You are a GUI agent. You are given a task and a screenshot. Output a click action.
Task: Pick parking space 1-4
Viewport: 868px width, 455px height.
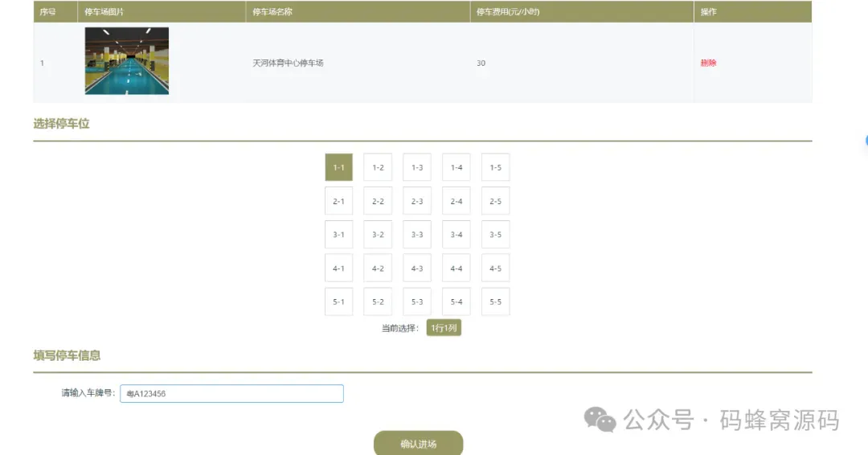tap(457, 167)
